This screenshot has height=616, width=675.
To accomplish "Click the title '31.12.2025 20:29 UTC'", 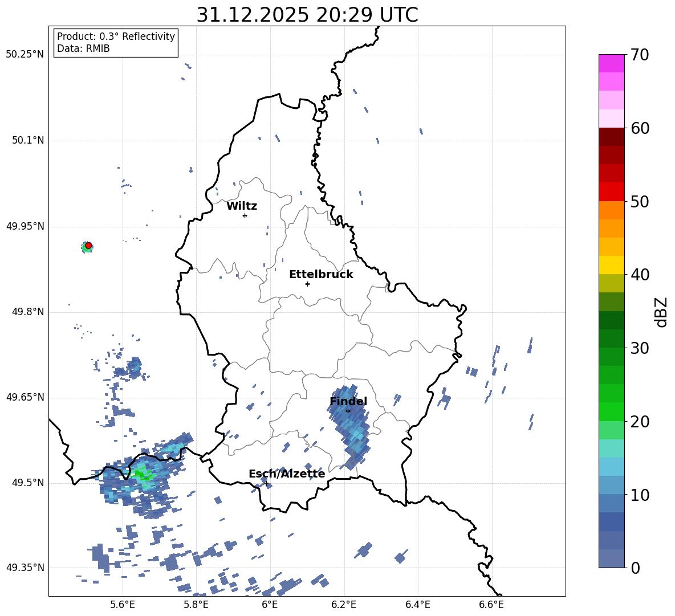I will coord(307,15).
